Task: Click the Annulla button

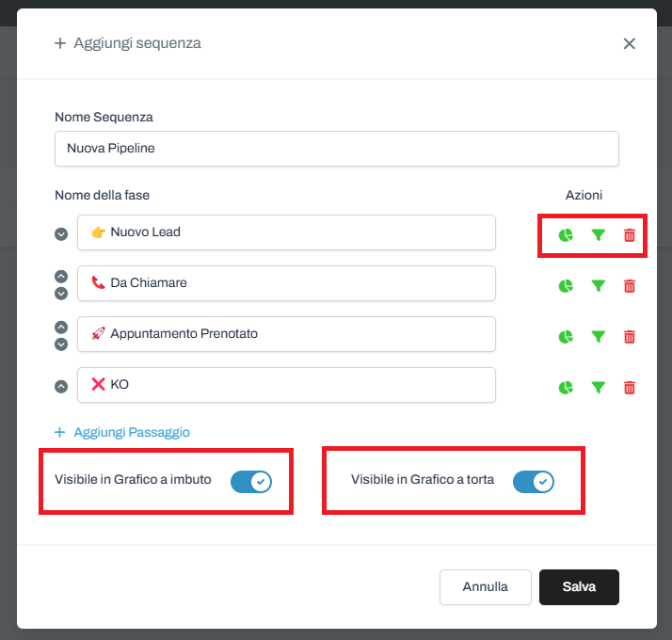Action: coord(485,586)
